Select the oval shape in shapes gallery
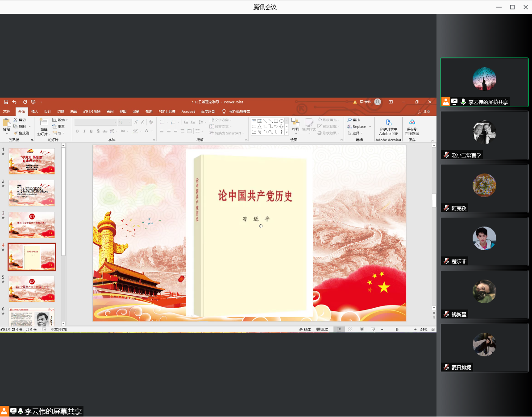The image size is (532, 417). pyautogui.click(x=281, y=121)
